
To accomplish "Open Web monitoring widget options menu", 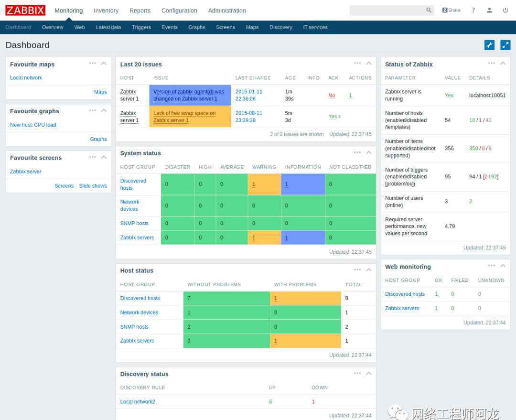I will click(492, 266).
